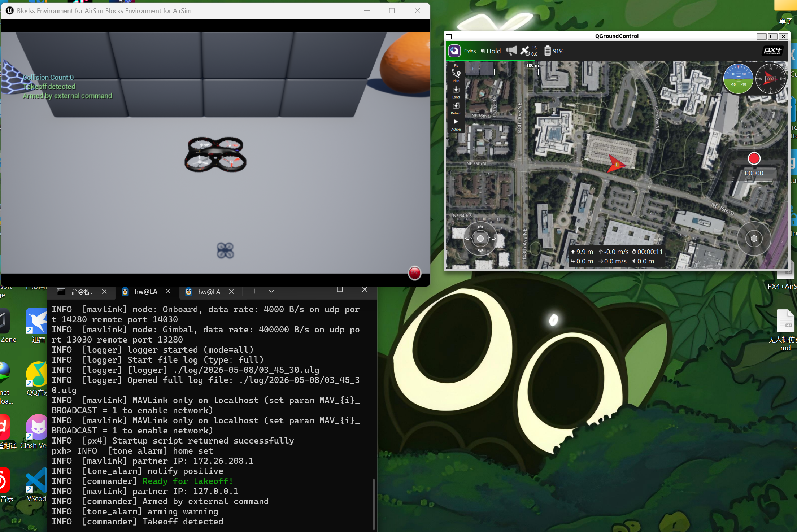This screenshot has height=532, width=797.
Task: Click the QGroundControl window title bar text
Action: coord(617,36)
